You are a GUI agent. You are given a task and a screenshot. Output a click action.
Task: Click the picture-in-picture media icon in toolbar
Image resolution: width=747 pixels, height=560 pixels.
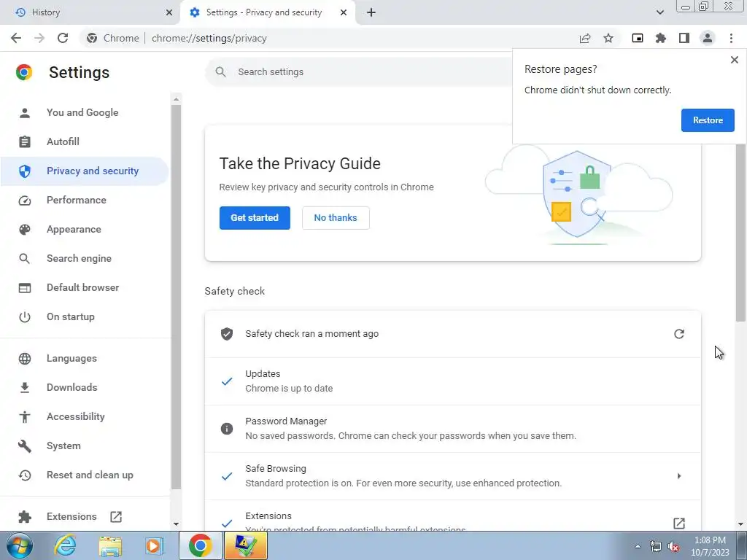click(638, 38)
